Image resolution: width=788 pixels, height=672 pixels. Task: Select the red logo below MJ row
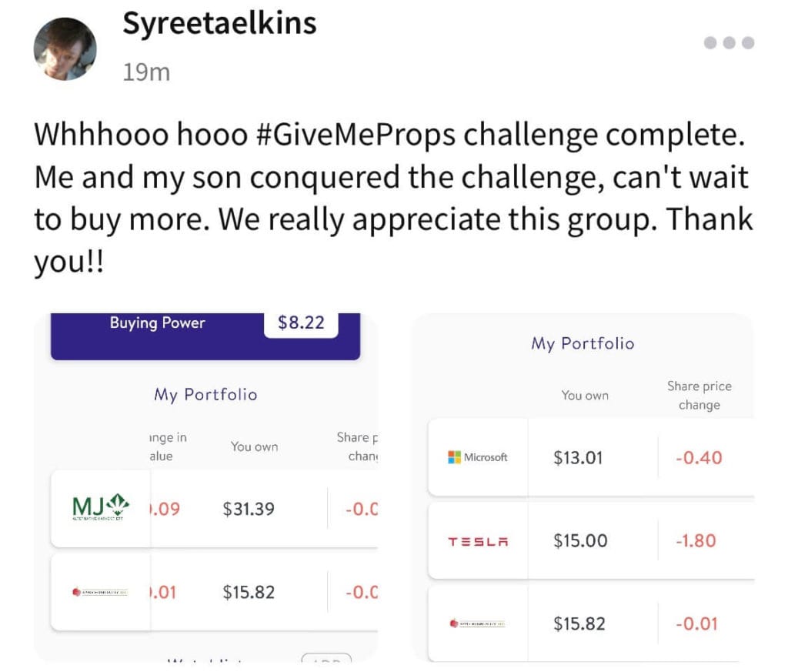click(100, 592)
